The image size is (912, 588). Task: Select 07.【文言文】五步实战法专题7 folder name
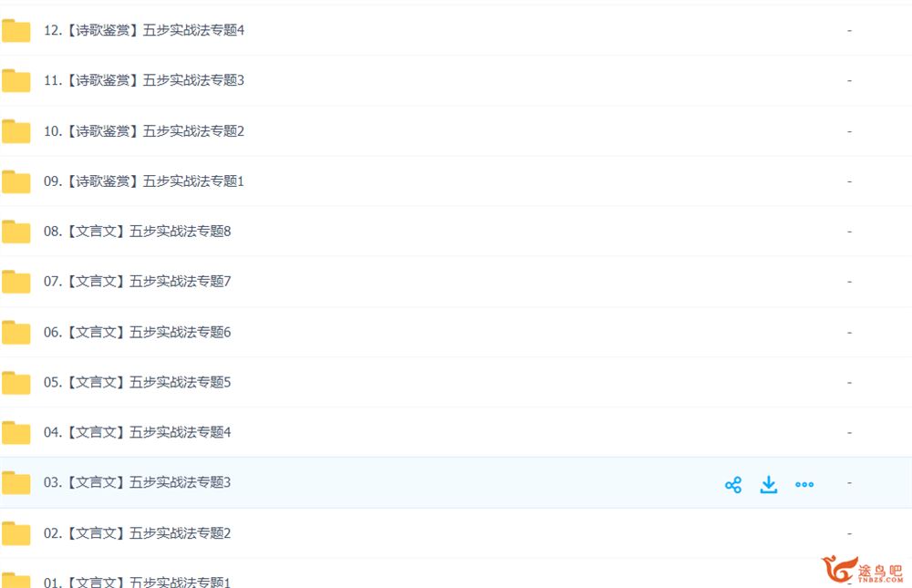[138, 282]
